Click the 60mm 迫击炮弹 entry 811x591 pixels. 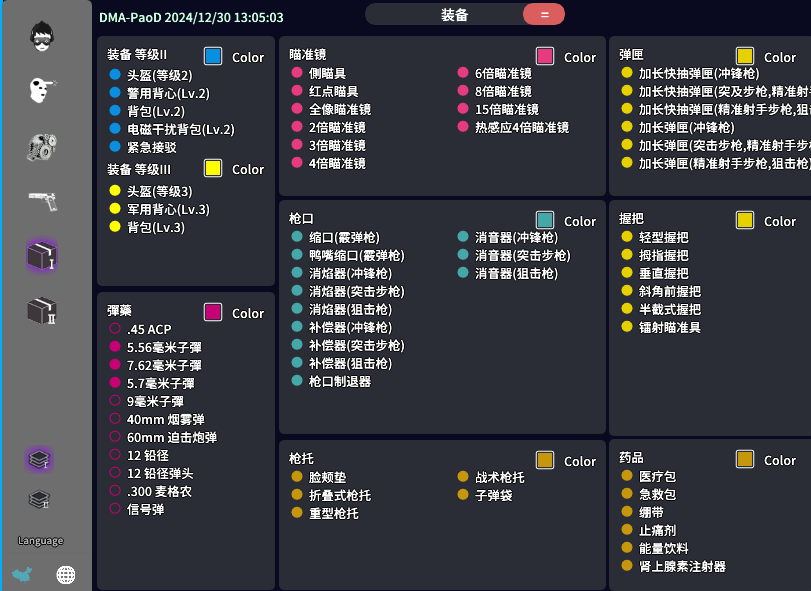[172, 437]
